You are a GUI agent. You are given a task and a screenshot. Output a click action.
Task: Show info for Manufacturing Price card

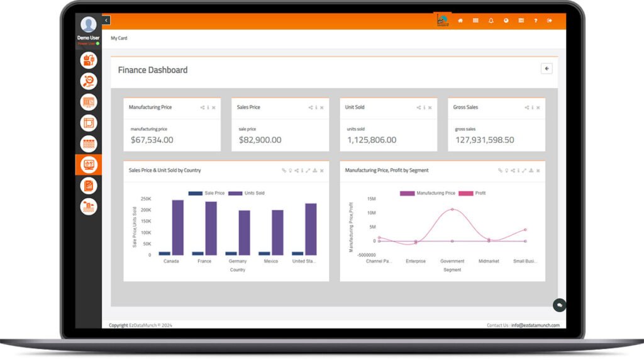(x=208, y=108)
